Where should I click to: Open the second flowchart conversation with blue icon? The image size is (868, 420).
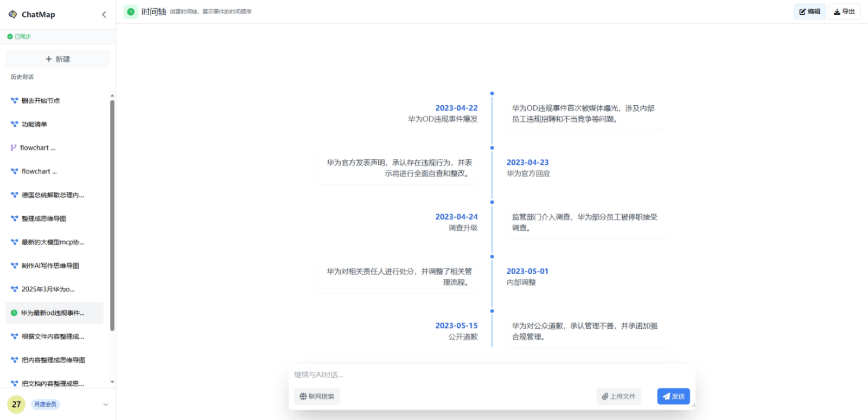pyautogui.click(x=54, y=171)
